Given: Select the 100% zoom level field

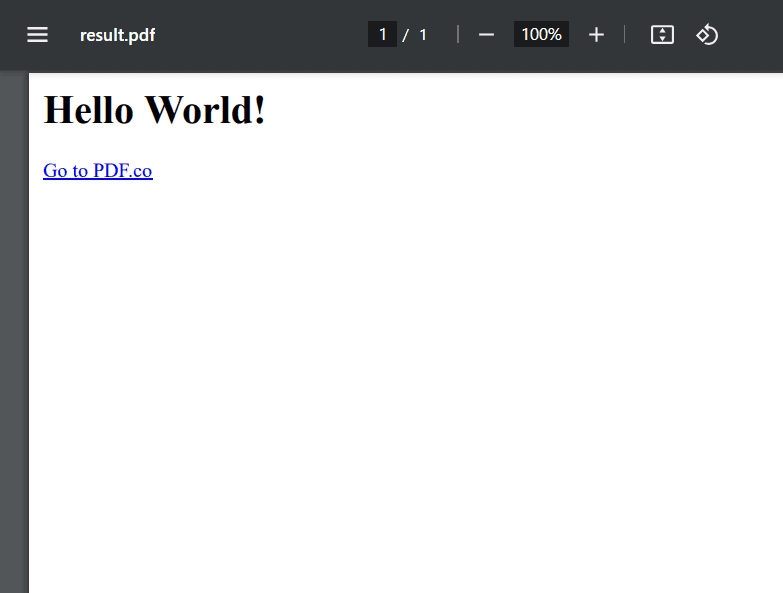Looking at the screenshot, I should click(x=541, y=35).
